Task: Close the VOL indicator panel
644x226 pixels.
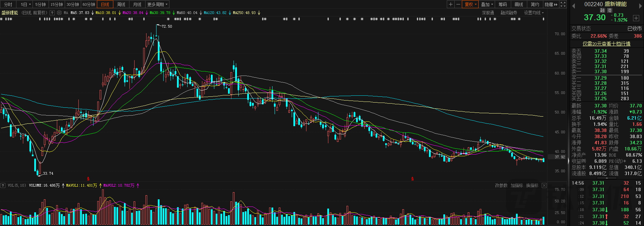Action: pyautogui.click(x=544, y=185)
